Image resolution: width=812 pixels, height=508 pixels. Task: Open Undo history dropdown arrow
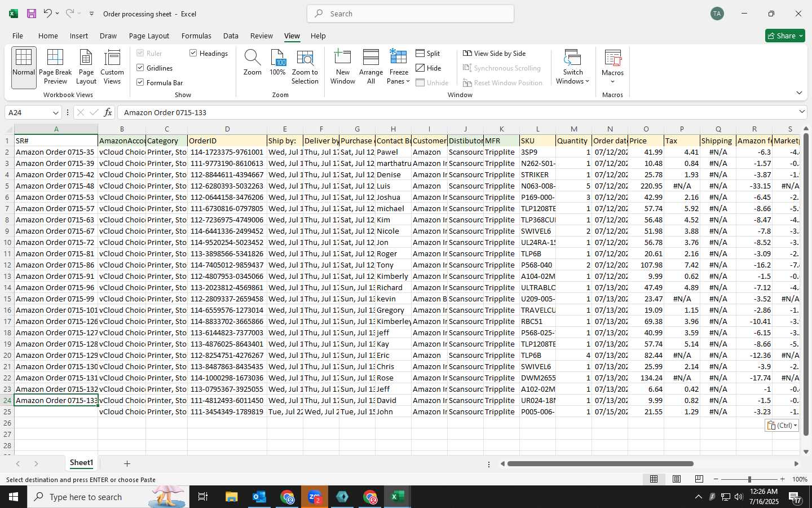(57, 14)
